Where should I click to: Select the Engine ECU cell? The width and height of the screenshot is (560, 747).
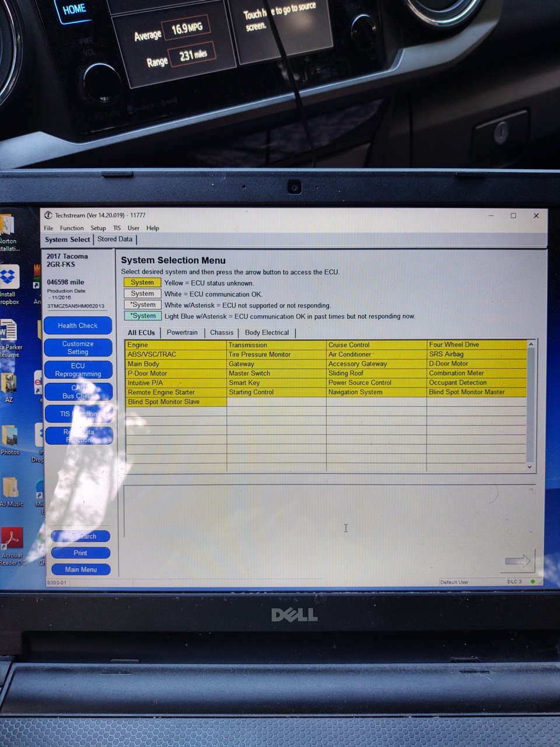pyautogui.click(x=176, y=345)
